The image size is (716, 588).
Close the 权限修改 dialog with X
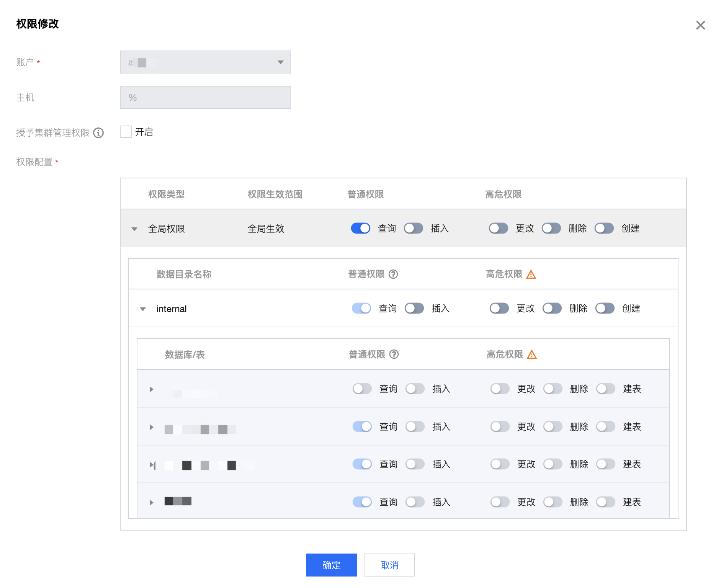(x=700, y=25)
